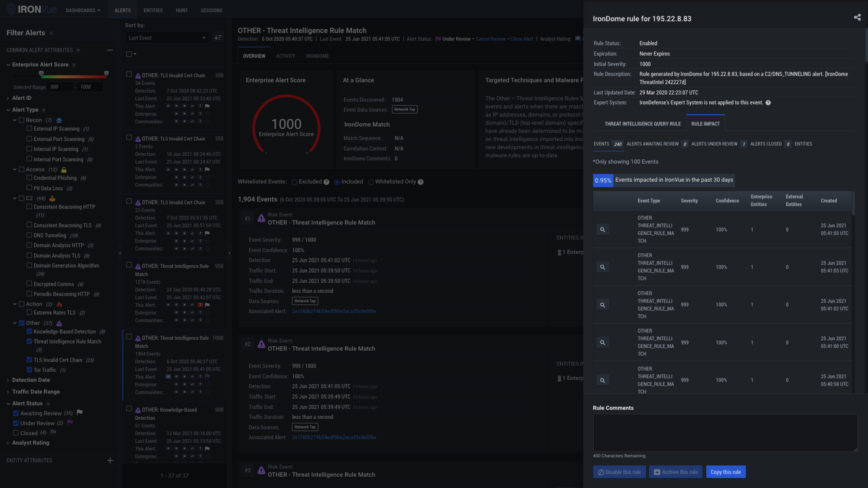Click the Copy this rule button

[x=725, y=472]
